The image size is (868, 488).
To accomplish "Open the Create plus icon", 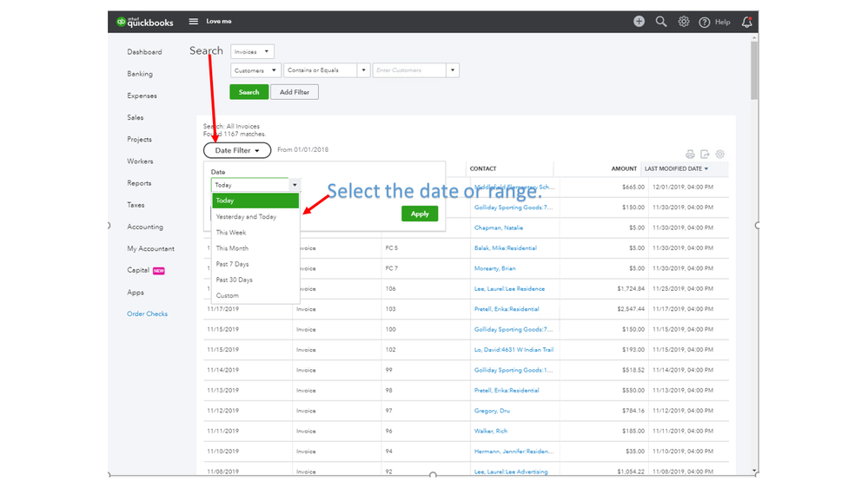I will coord(639,22).
